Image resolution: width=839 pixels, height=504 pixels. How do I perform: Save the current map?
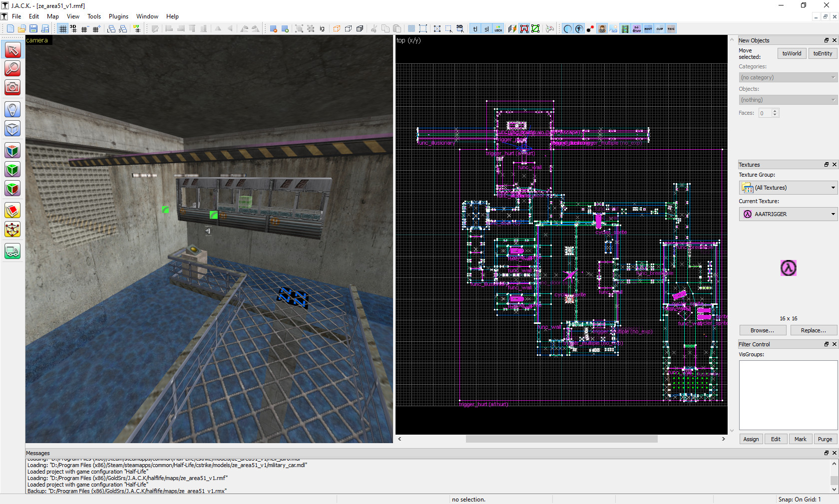(x=33, y=29)
